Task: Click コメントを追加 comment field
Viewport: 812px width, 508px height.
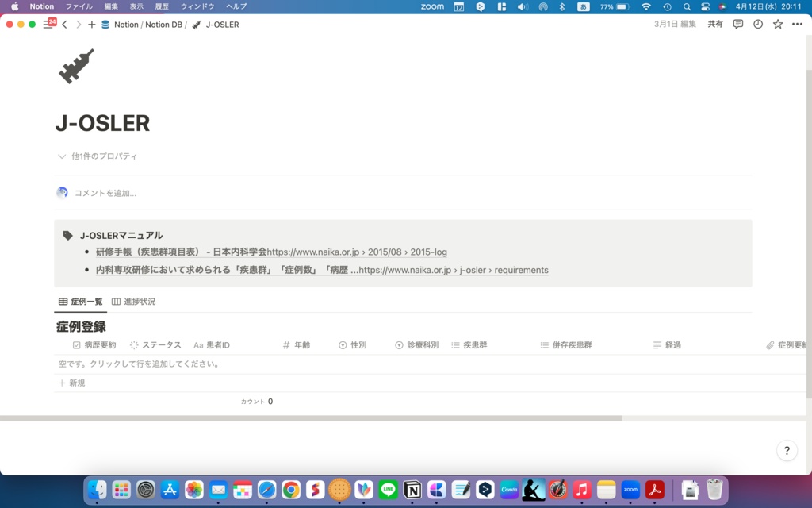Action: (105, 194)
